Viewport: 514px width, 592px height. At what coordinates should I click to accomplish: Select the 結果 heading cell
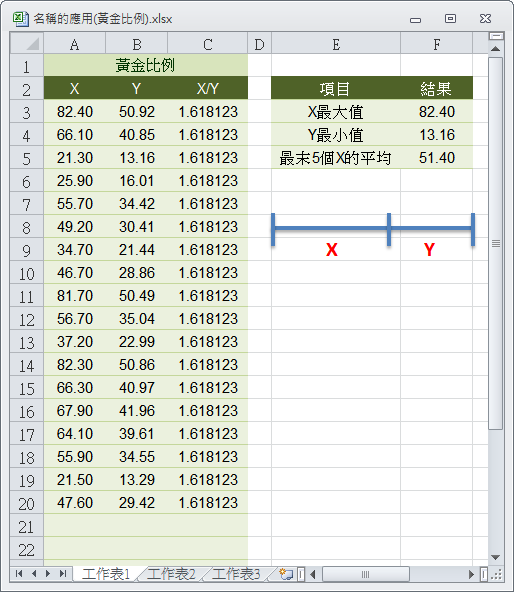pos(437,88)
